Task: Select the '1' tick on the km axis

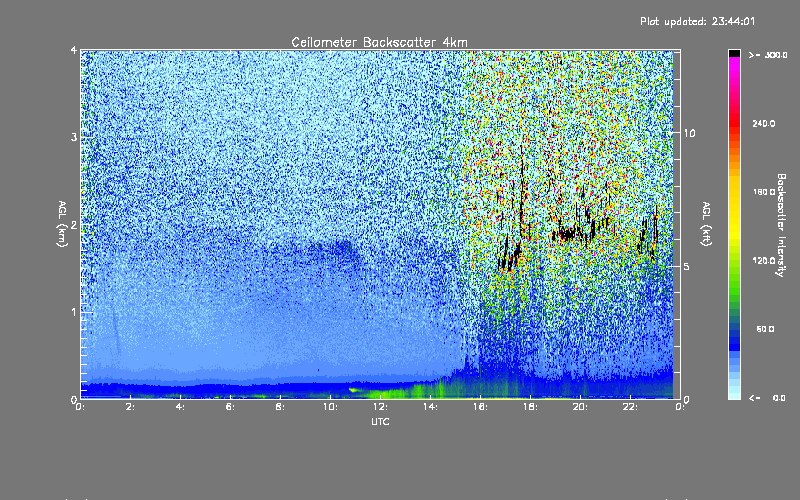Action: [x=74, y=312]
